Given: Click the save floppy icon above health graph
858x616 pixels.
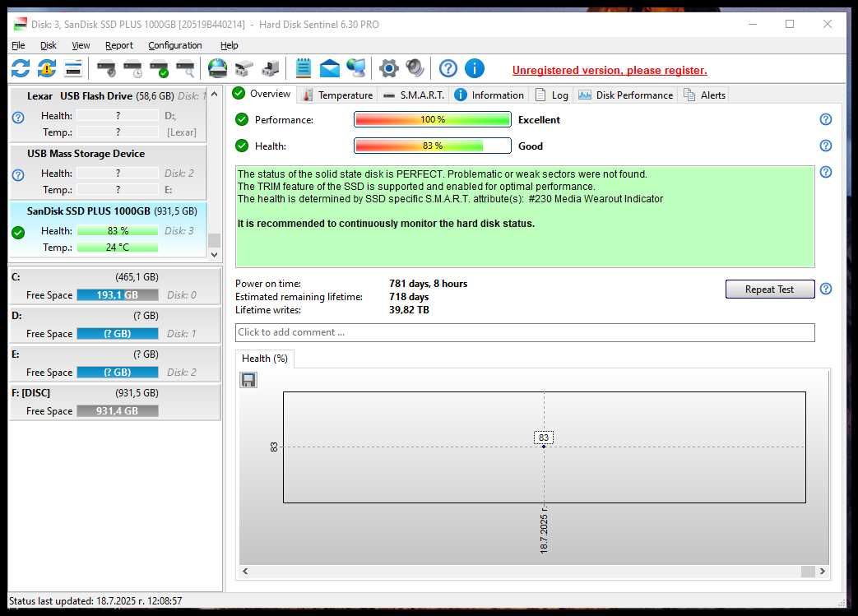Looking at the screenshot, I should point(248,380).
